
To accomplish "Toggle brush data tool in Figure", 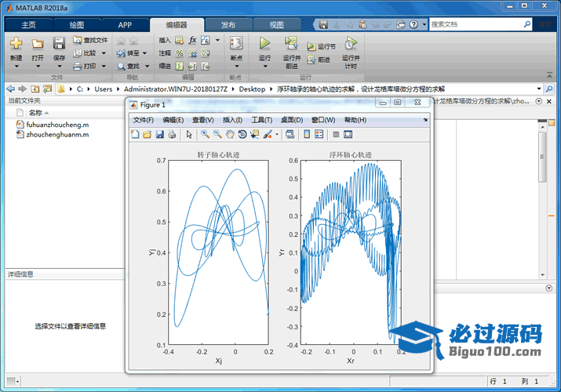I will [268, 134].
